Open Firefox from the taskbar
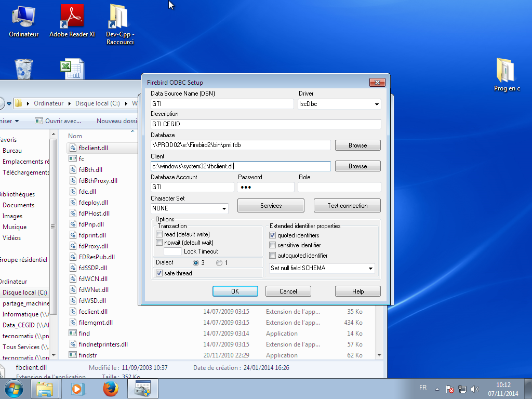532x399 pixels. (x=111, y=389)
